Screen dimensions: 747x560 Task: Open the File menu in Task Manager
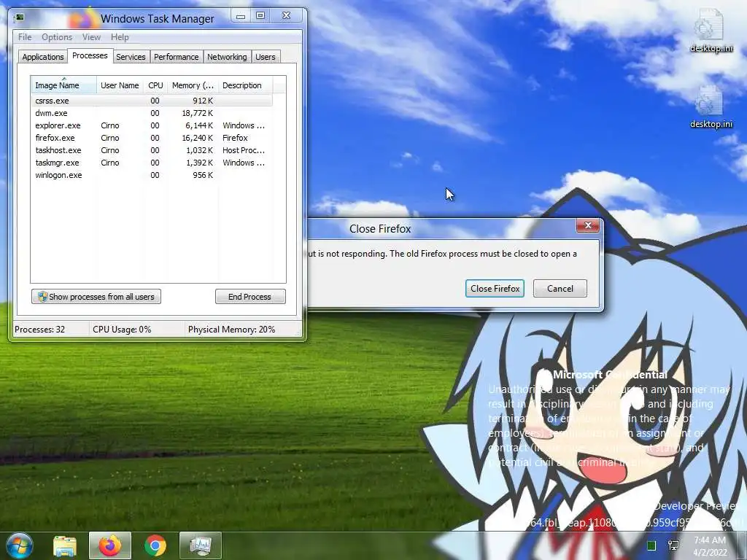(25, 37)
